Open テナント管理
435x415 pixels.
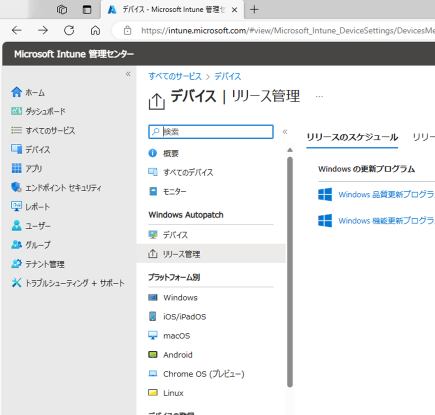pyautogui.click(x=38, y=264)
